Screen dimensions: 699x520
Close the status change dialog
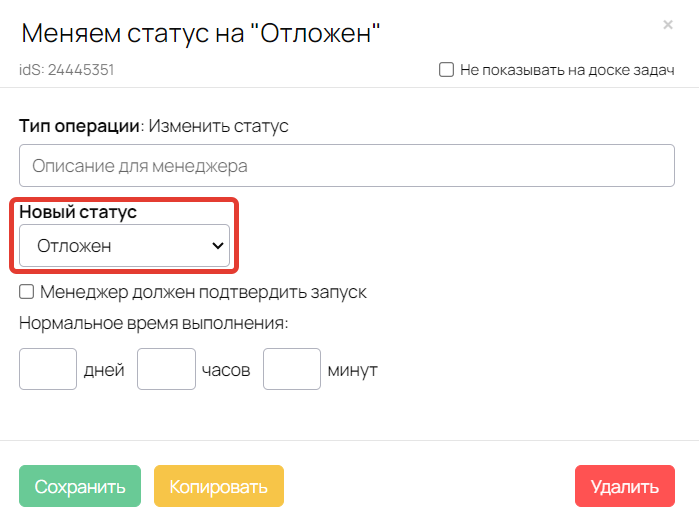[667, 25]
